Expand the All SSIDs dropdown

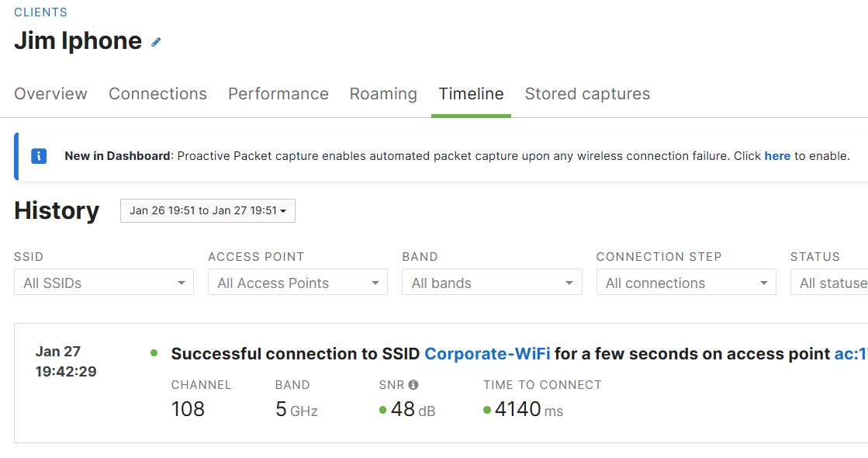pyautogui.click(x=104, y=283)
